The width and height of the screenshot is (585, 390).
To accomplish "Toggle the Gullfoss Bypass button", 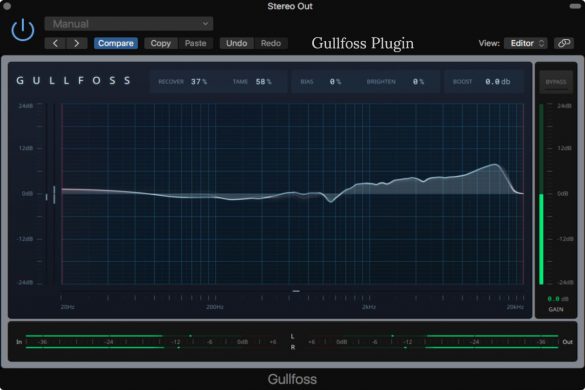I will (x=556, y=82).
